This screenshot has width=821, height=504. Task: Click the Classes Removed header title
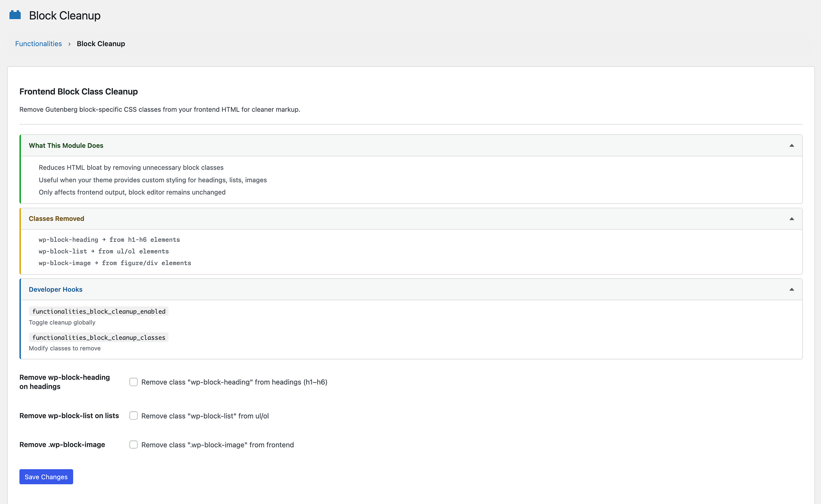tap(56, 219)
